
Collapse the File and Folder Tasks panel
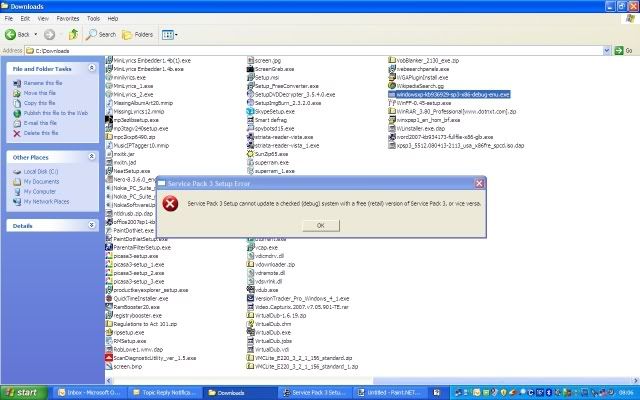92,68
